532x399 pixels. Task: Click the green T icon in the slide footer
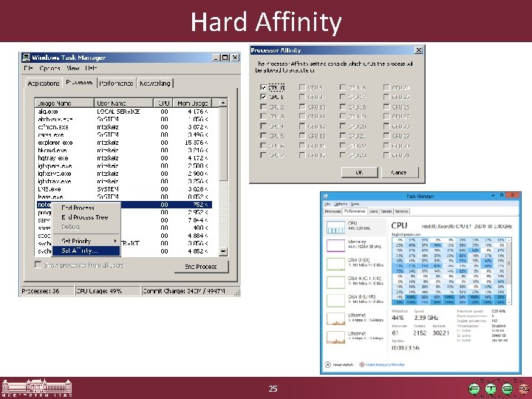point(491,389)
